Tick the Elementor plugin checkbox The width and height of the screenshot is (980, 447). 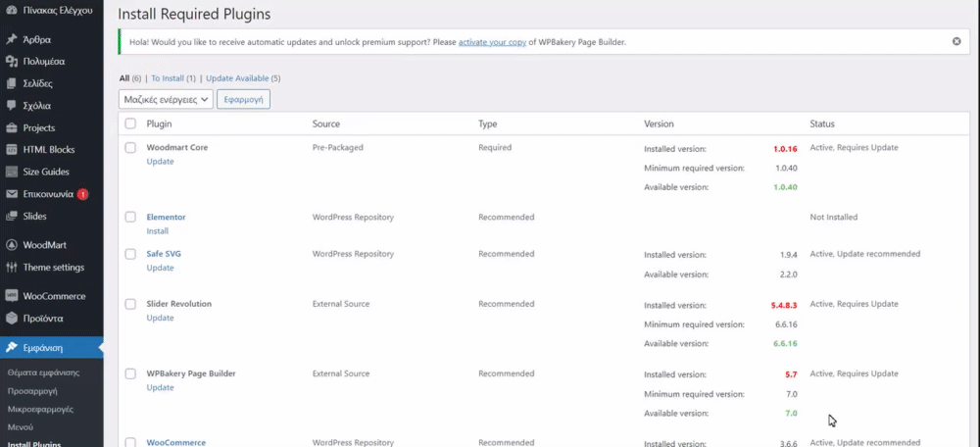tap(130, 217)
